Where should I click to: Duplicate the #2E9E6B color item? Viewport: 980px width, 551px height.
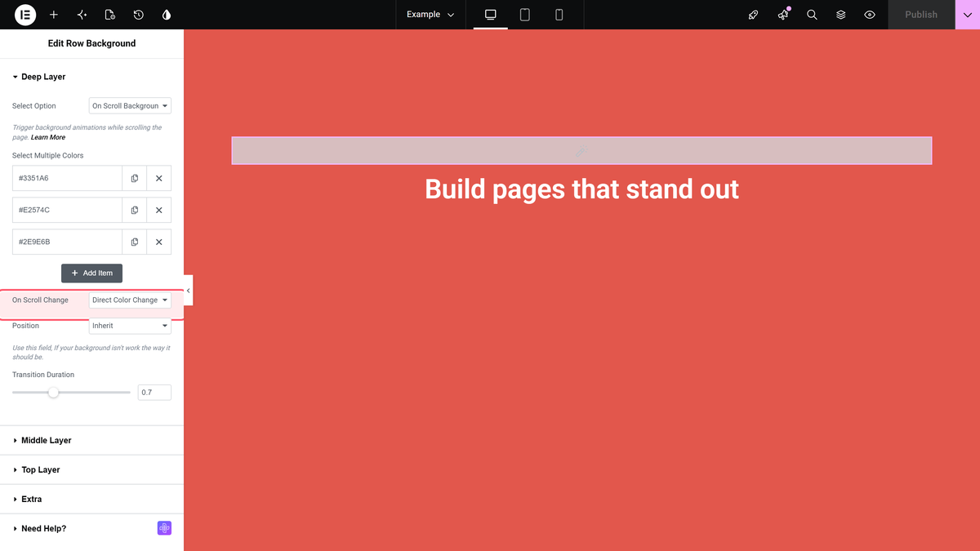[135, 242]
